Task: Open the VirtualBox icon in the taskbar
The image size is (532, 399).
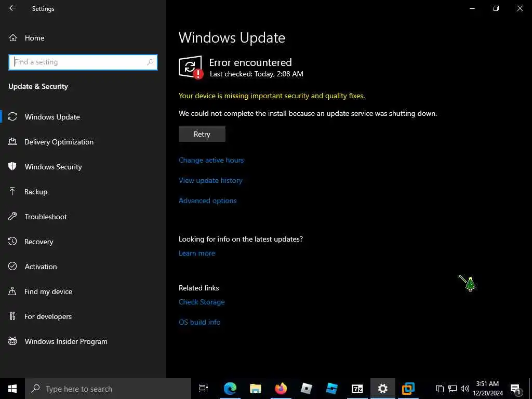Action: 408,389
